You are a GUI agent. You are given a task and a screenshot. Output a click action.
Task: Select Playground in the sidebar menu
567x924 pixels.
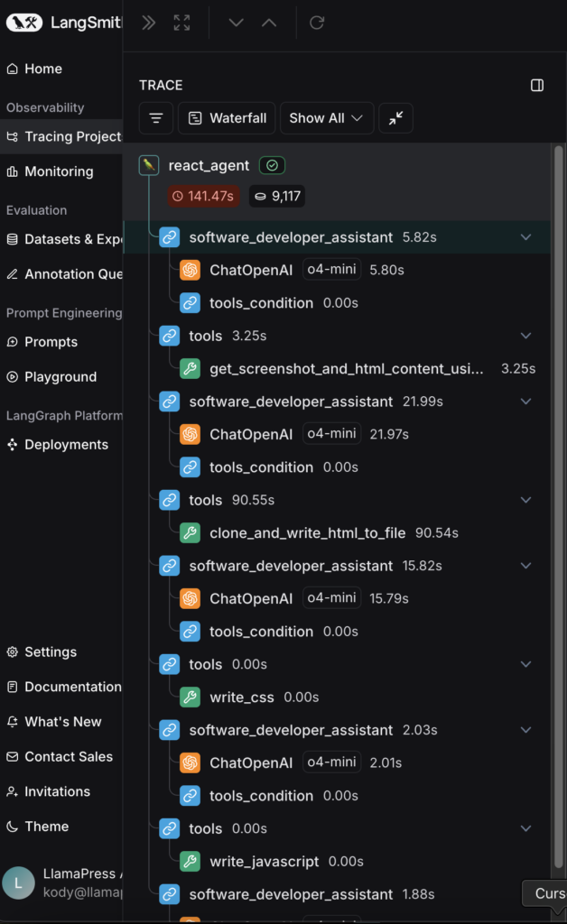coord(60,376)
